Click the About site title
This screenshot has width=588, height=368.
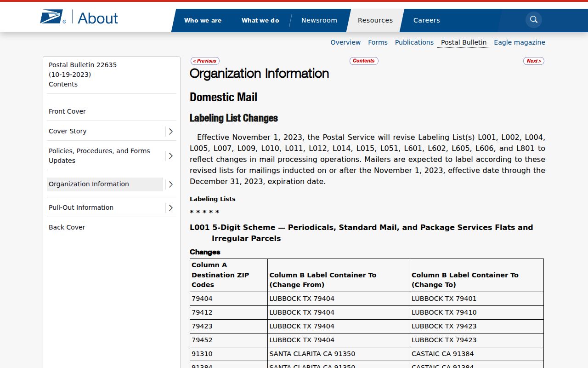tap(98, 18)
